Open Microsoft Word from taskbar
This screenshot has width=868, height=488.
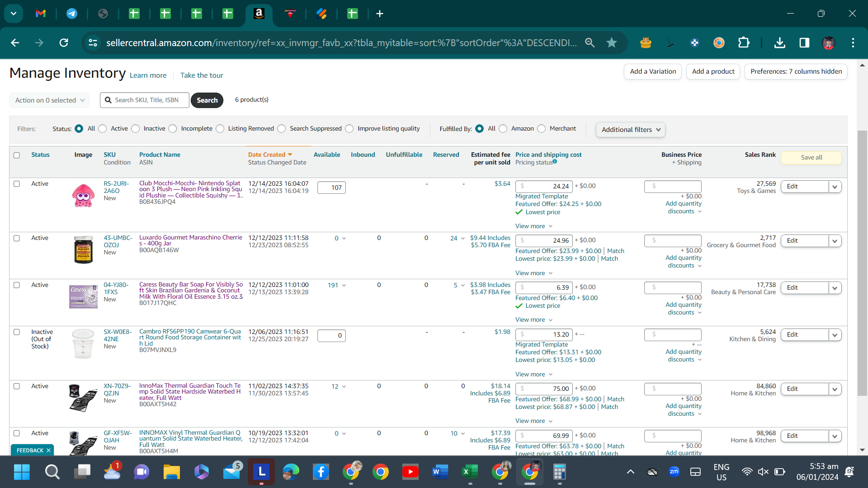click(x=440, y=472)
